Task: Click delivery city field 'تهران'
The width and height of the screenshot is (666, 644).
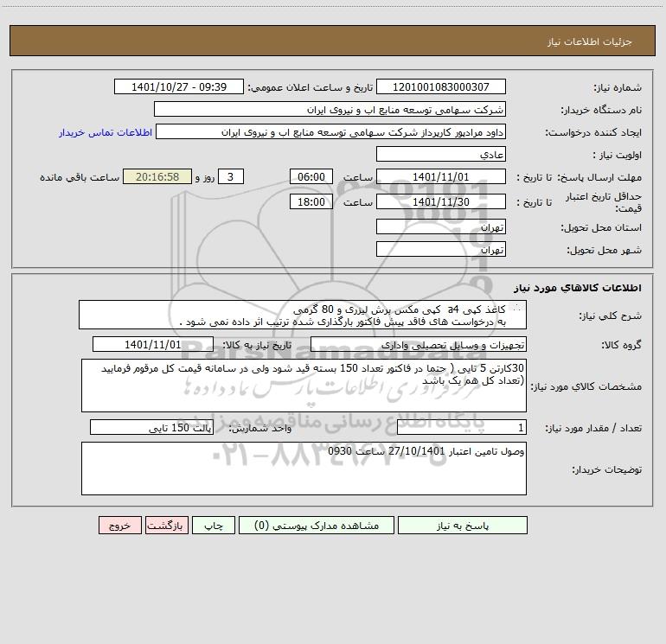Action: [x=441, y=249]
